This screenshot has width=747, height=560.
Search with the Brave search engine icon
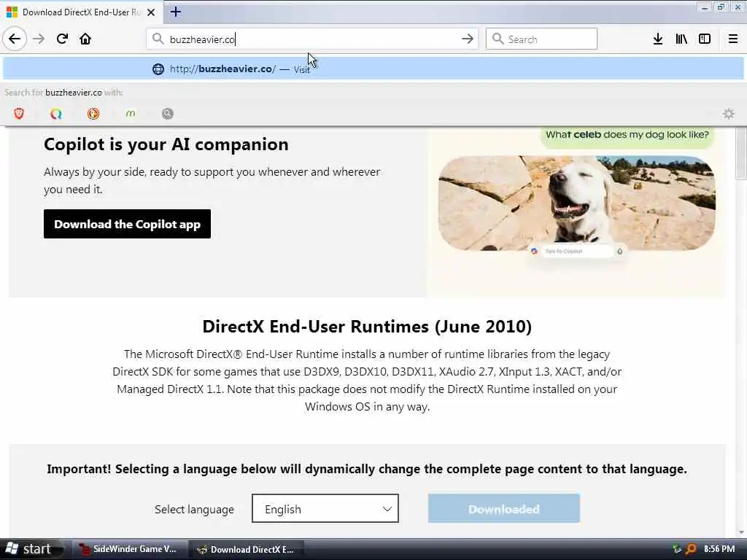coord(19,113)
